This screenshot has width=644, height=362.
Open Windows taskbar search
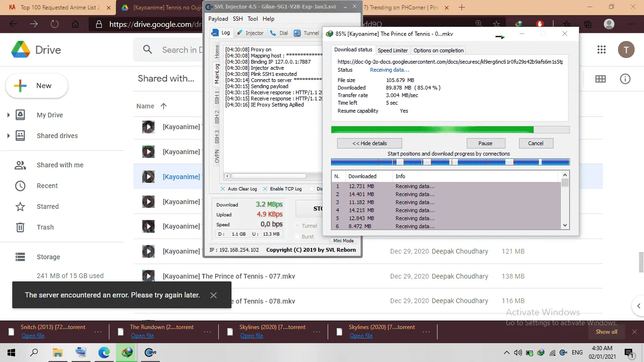click(x=34, y=353)
